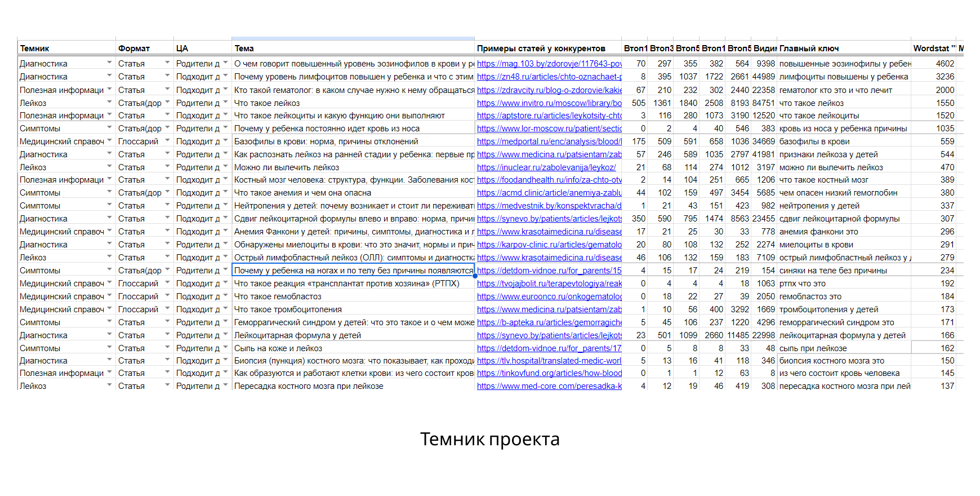This screenshot has width=980, height=496.
Task: Select the Темник column header cell
Action: click(66, 48)
